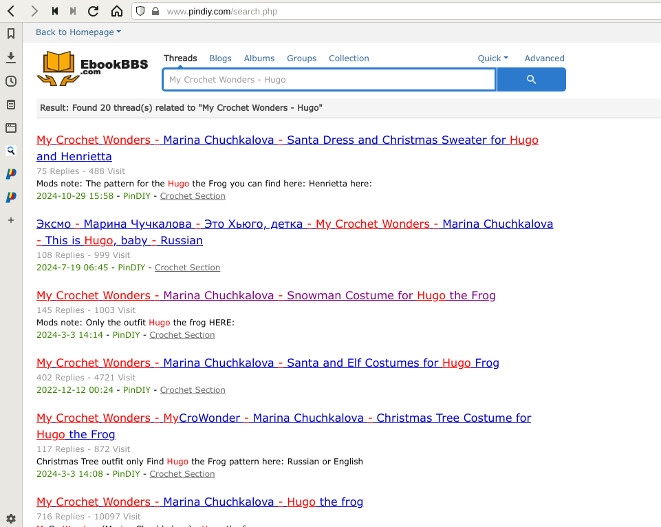Click the '75 Replies - 488 Visit' text

click(x=81, y=171)
